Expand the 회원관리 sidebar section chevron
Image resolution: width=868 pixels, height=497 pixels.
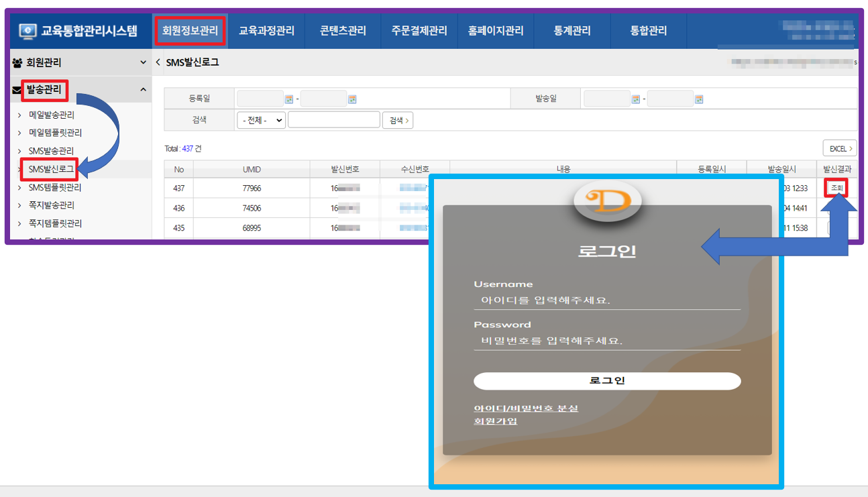tap(143, 62)
